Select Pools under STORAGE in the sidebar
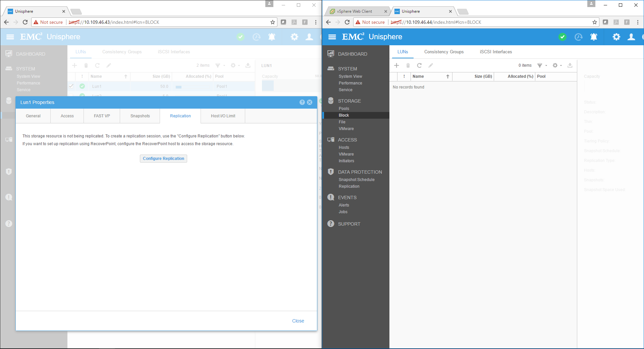 [x=344, y=109]
